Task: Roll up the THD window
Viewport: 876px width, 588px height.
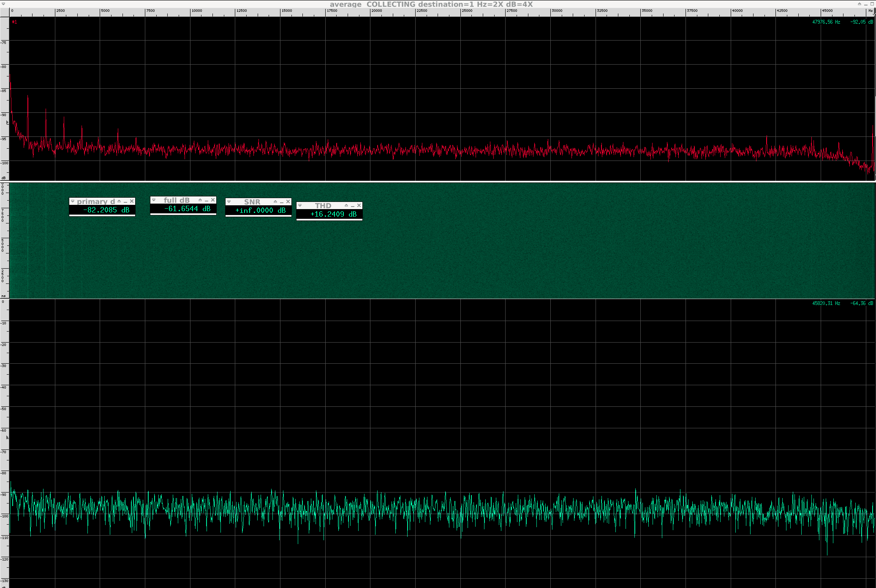Action: 346,206
